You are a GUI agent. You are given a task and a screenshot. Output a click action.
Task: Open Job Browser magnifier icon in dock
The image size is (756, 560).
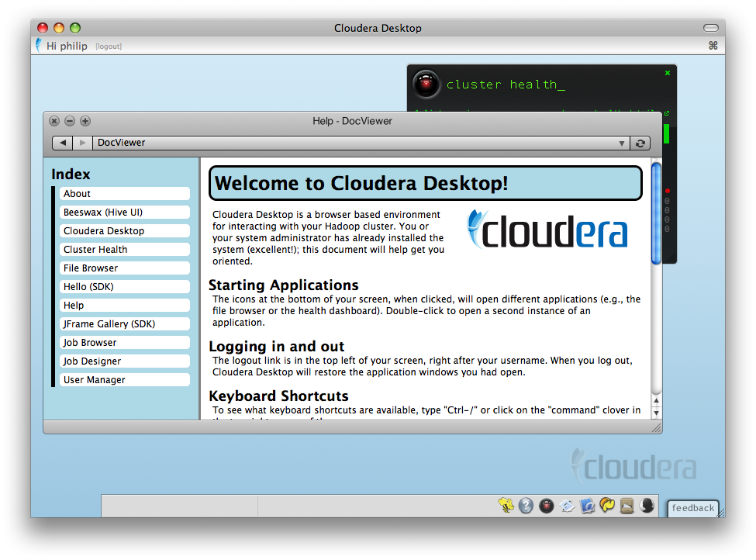click(x=587, y=506)
